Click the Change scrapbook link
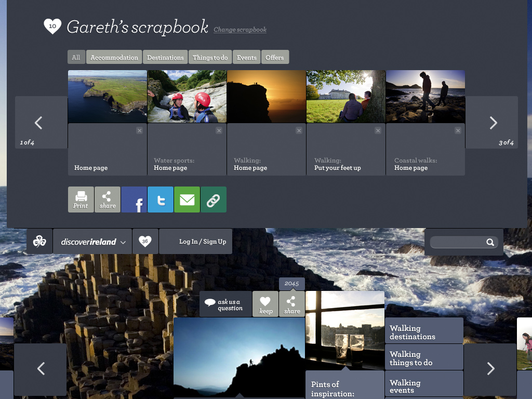The image size is (532, 399). (240, 30)
